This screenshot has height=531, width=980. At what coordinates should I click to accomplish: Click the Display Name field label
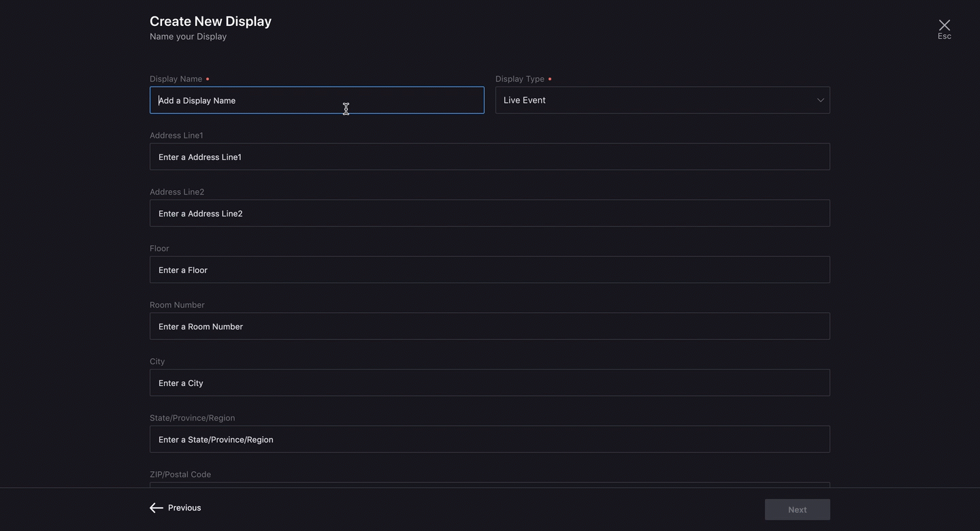176,79
